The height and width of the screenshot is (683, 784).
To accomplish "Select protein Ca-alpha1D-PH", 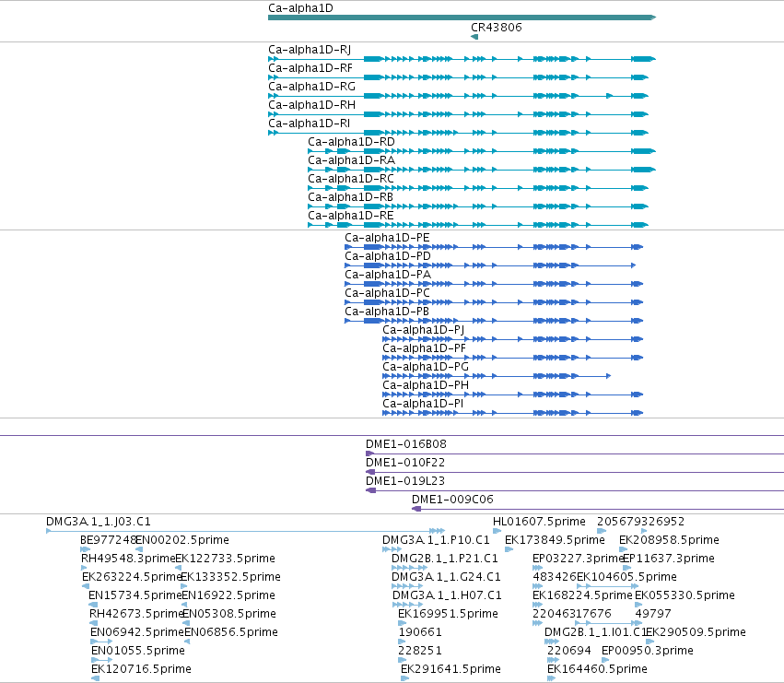I will click(x=512, y=394).
